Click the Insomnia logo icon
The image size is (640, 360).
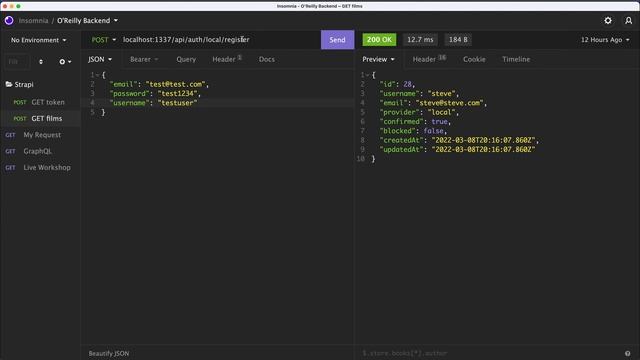[x=9, y=20]
